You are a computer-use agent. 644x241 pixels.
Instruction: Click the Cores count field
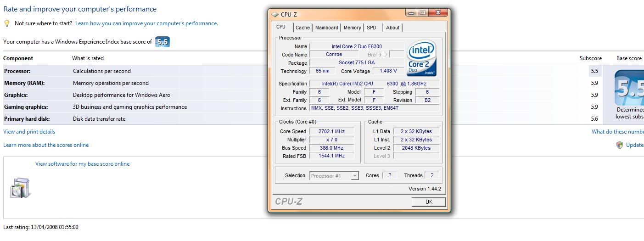(390, 175)
